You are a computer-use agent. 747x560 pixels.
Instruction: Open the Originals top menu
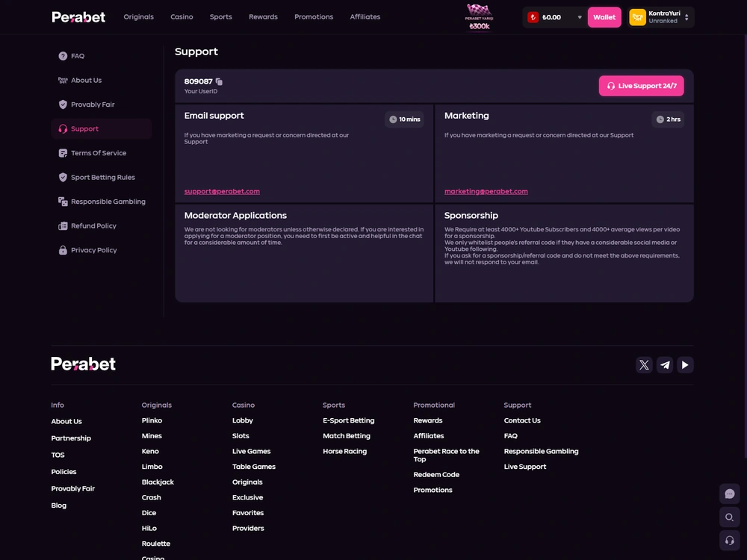tap(139, 16)
